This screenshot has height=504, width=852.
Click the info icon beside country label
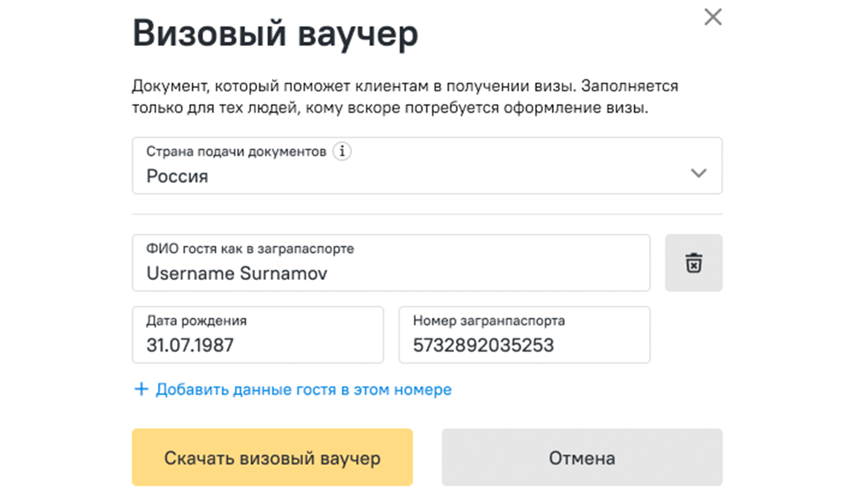tap(342, 151)
